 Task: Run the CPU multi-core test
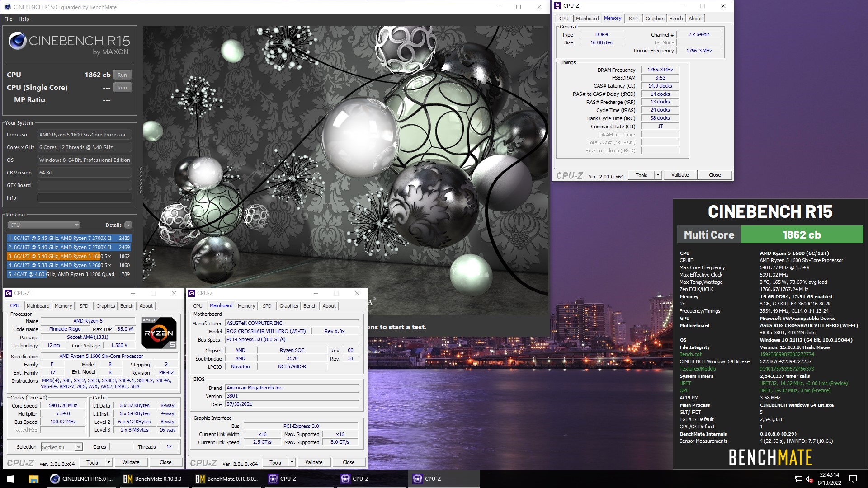(x=123, y=75)
